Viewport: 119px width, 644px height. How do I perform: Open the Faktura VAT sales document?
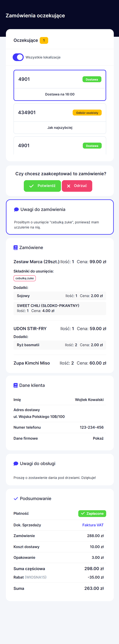click(x=93, y=525)
